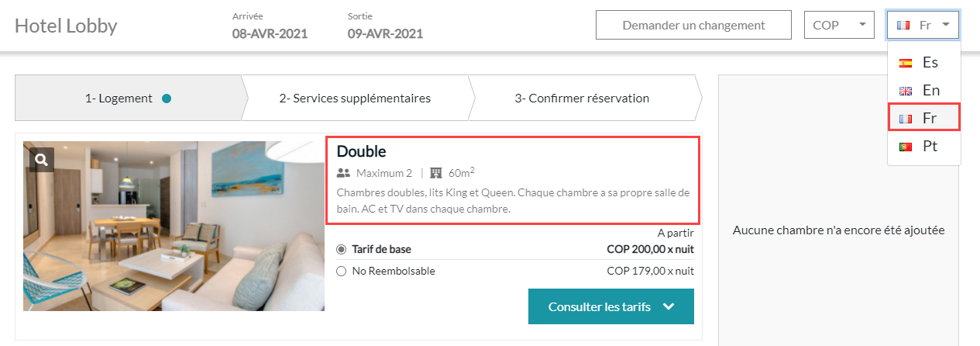
Task: Go to Confirmer réservation step
Action: (x=582, y=99)
